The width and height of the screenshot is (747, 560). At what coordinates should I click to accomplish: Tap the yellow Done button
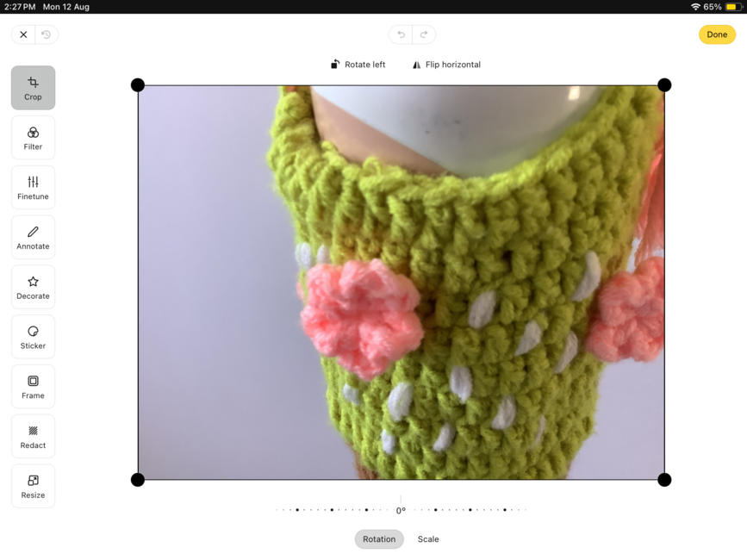click(717, 34)
